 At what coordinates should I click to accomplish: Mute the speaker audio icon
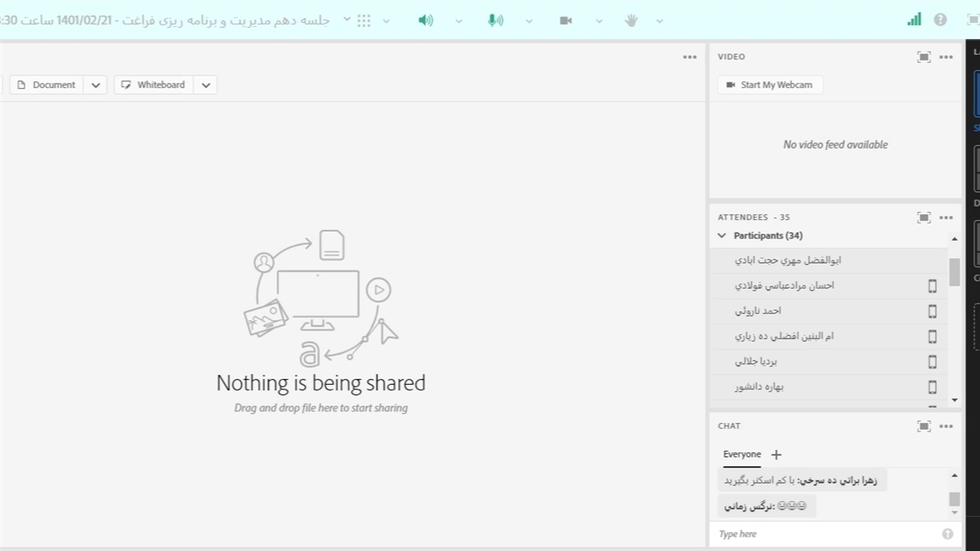click(x=426, y=21)
